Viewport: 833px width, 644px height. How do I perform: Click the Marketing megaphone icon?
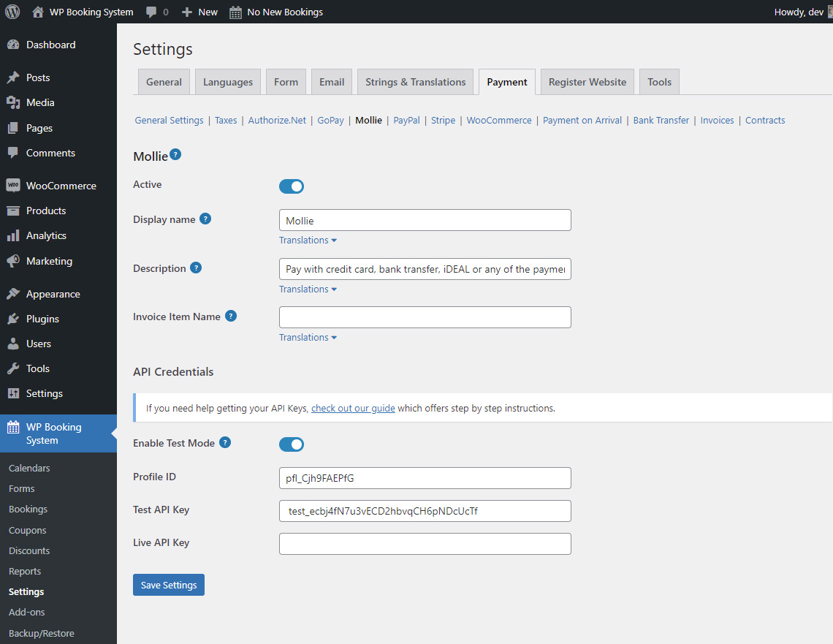coord(13,261)
